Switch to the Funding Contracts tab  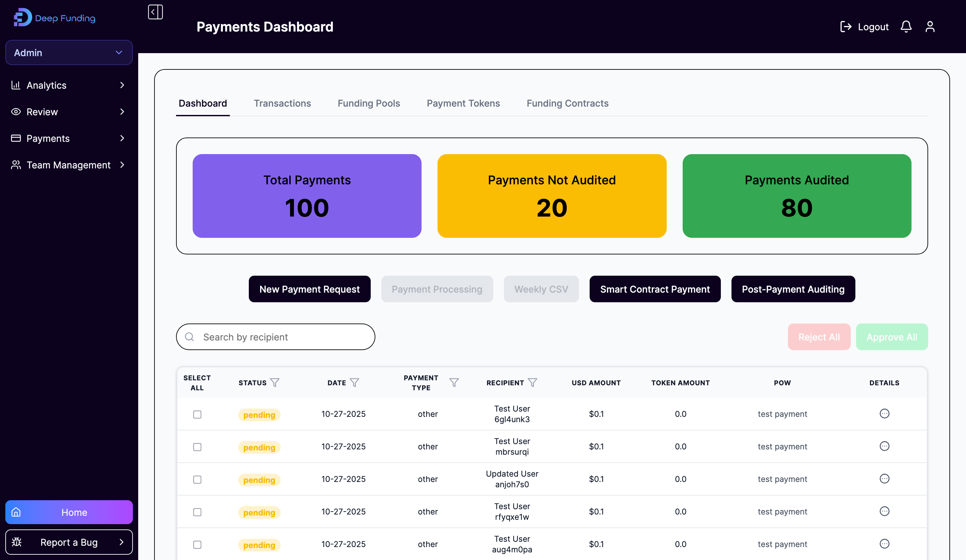(567, 103)
